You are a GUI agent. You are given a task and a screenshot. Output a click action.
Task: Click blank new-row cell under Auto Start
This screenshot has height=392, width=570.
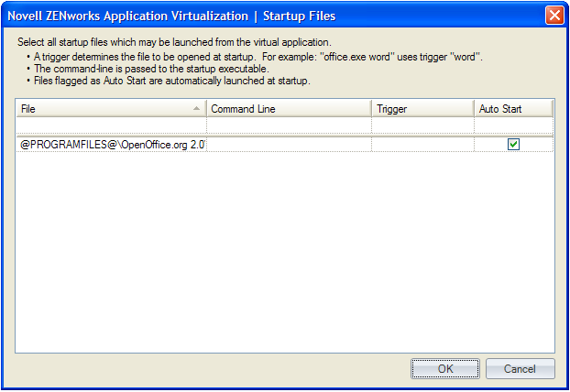pos(513,125)
